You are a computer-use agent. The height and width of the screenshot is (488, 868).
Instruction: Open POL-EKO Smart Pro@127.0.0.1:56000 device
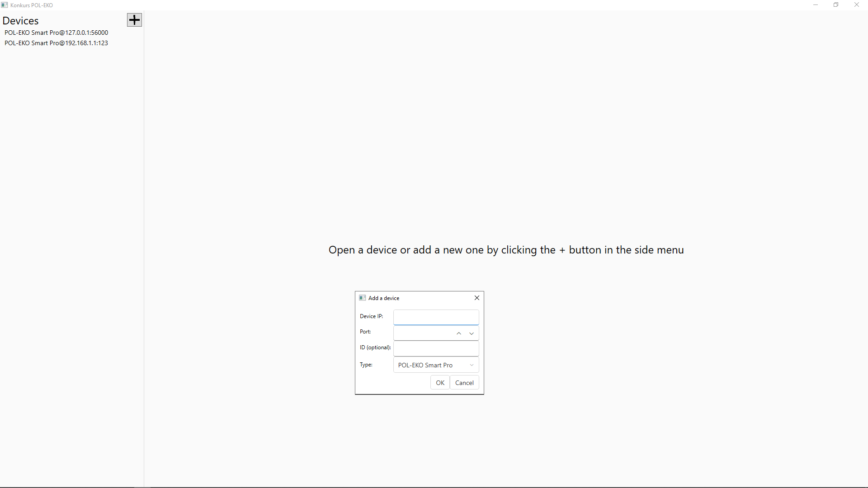point(56,33)
